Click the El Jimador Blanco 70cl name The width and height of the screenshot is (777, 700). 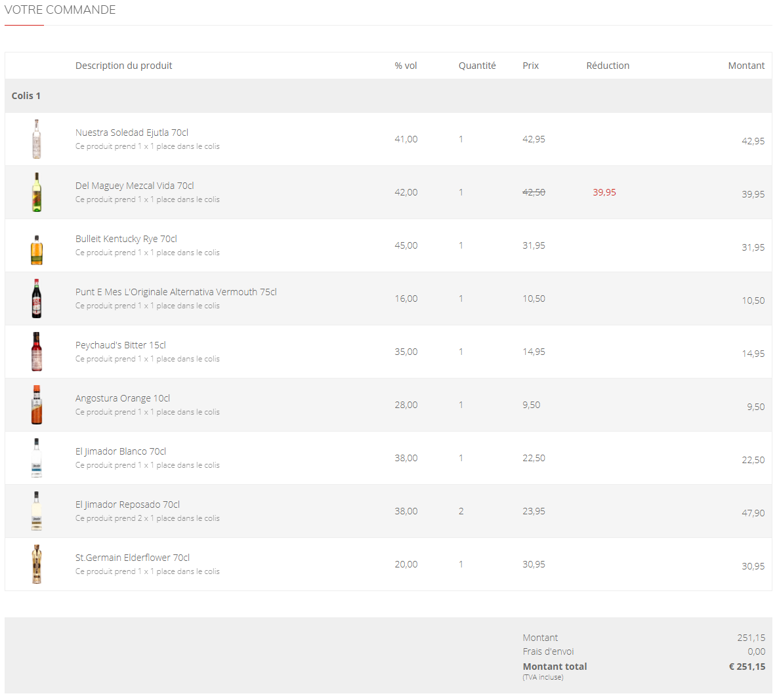coord(121,451)
